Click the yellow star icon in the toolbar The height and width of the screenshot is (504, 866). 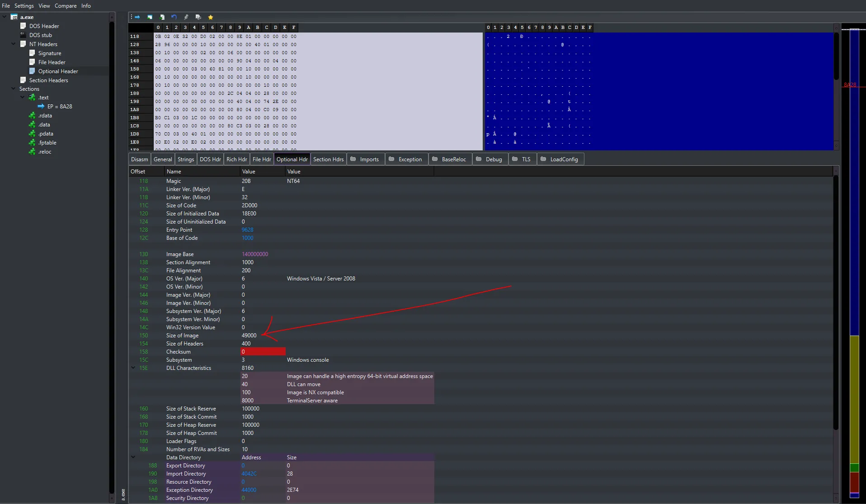coord(210,17)
